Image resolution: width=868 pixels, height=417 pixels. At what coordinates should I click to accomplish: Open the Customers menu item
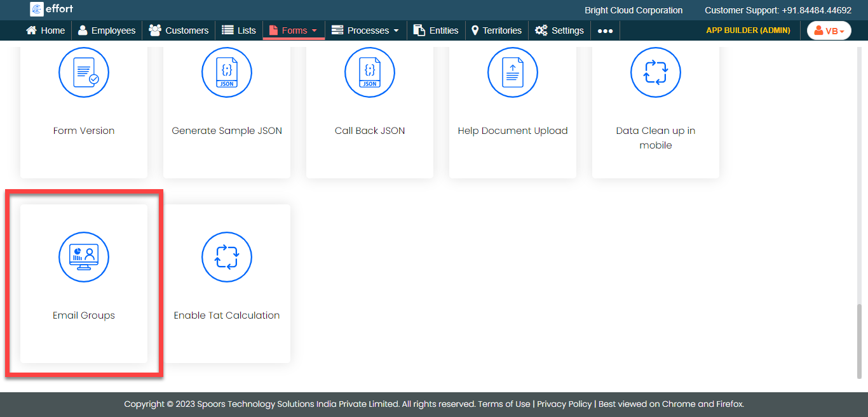(179, 30)
